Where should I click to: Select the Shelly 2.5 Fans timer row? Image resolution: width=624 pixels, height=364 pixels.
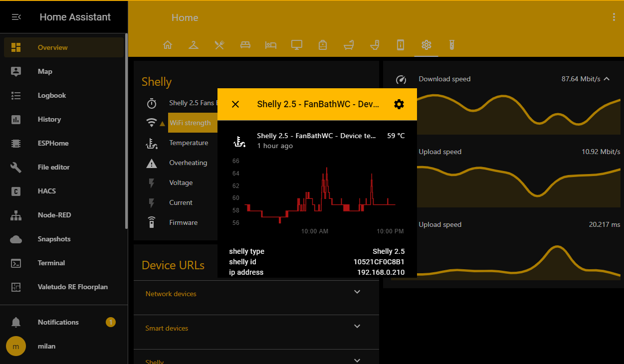(x=180, y=103)
